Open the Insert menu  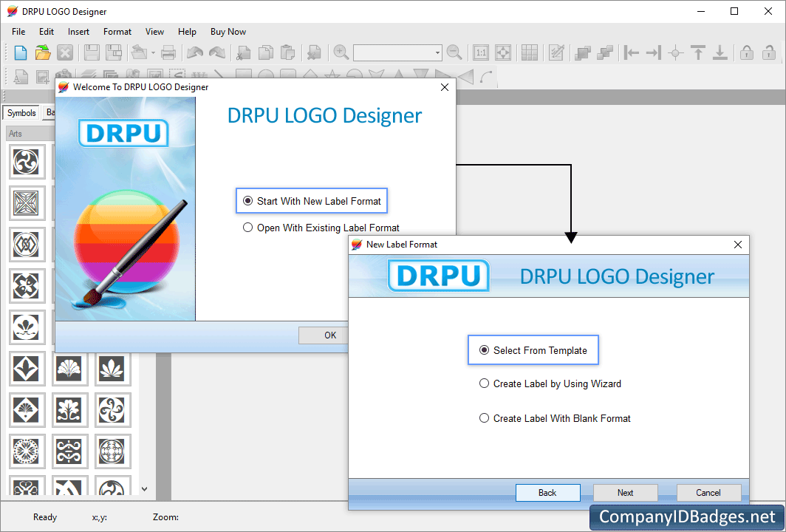[79, 32]
